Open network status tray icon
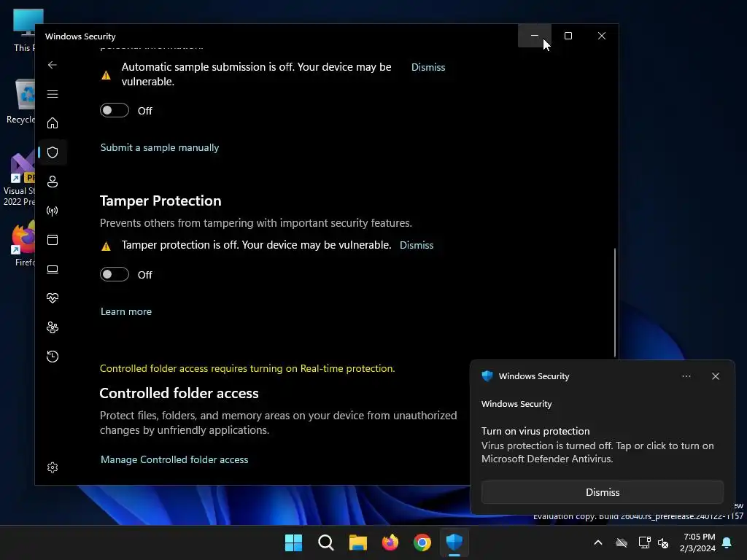The height and width of the screenshot is (560, 747). [644, 542]
